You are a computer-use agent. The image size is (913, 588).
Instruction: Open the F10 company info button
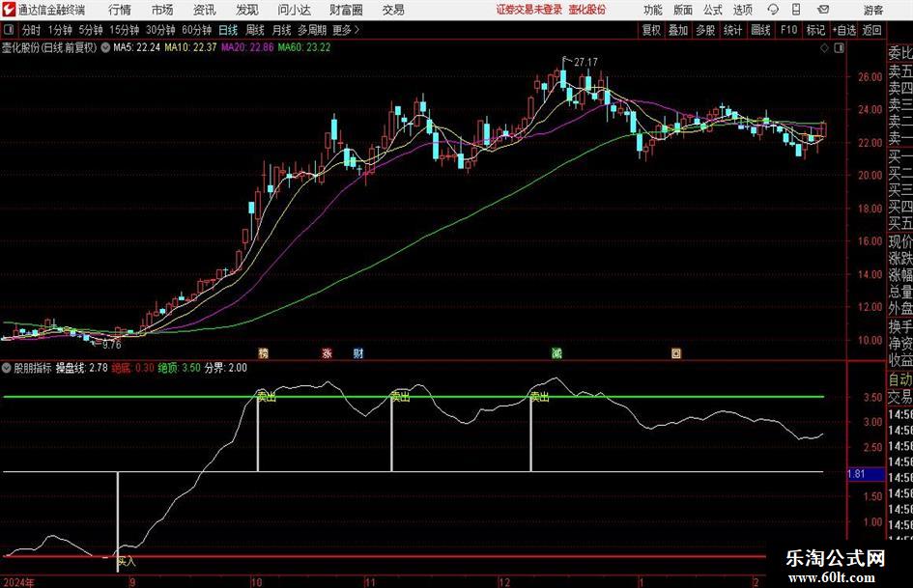[x=788, y=30]
